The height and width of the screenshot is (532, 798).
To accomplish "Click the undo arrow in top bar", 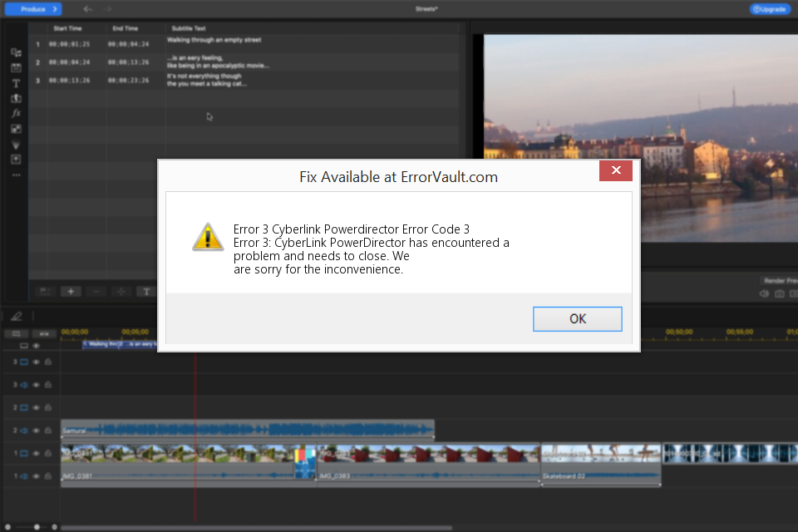I will point(87,9).
